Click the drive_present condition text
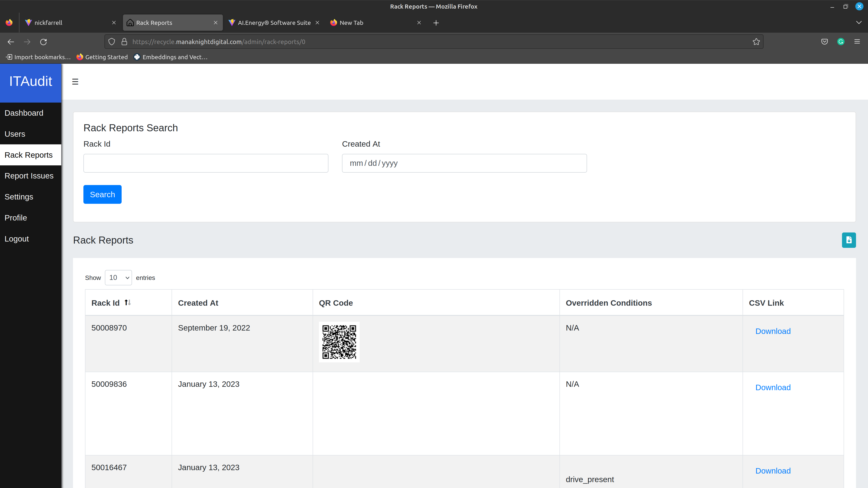This screenshot has height=488, width=868. pyautogui.click(x=590, y=479)
